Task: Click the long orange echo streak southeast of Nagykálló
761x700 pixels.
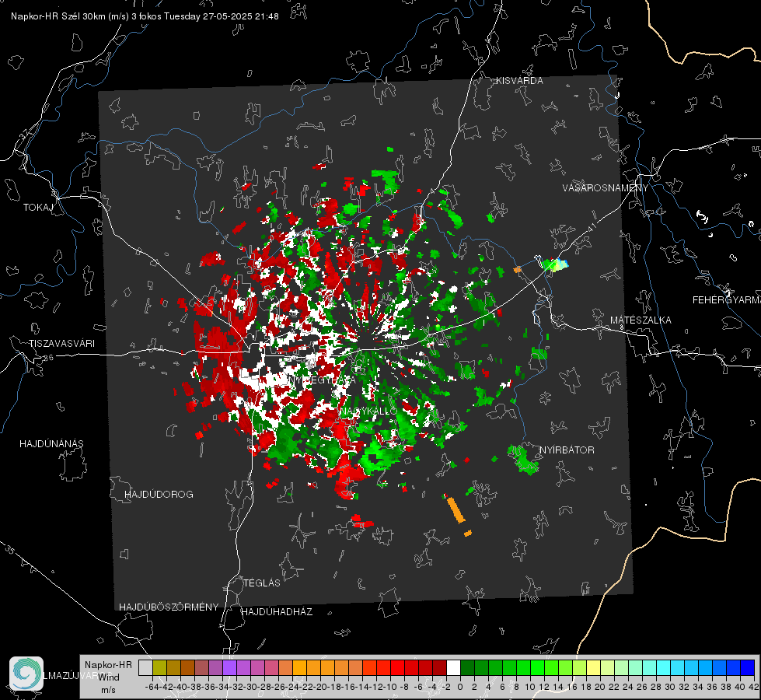Action: point(456,509)
